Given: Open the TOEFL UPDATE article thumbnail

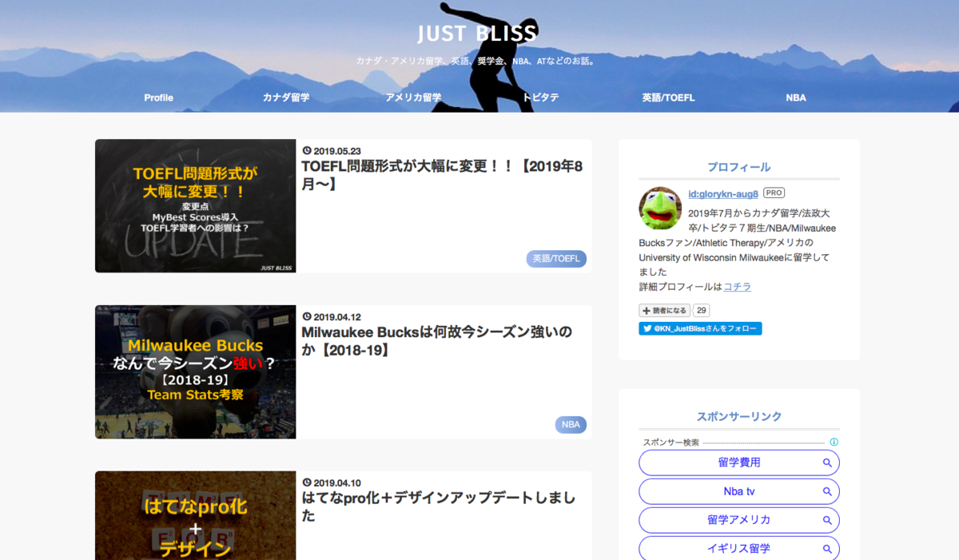Looking at the screenshot, I should tap(195, 206).
